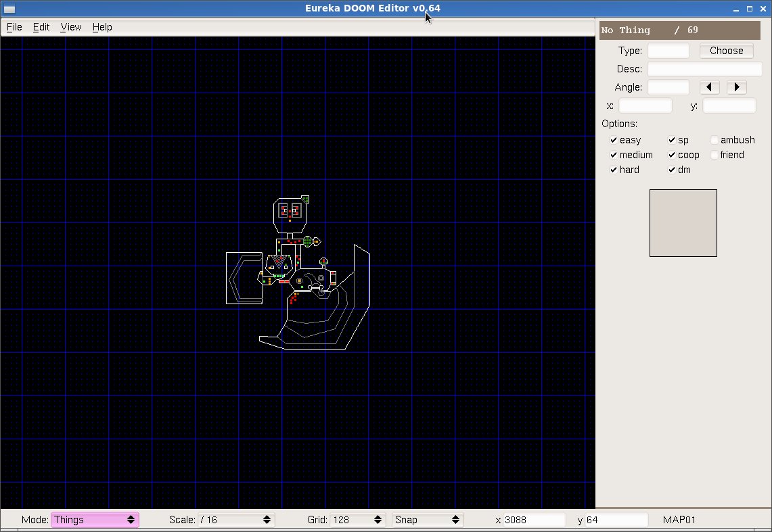
Task: Focus the Angle input field
Action: point(668,87)
